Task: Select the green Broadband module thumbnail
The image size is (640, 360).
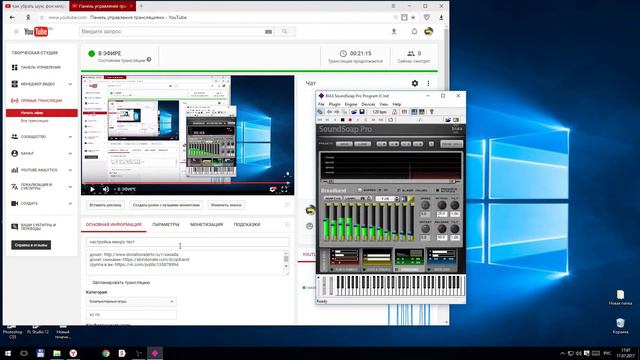Action: coord(409,259)
